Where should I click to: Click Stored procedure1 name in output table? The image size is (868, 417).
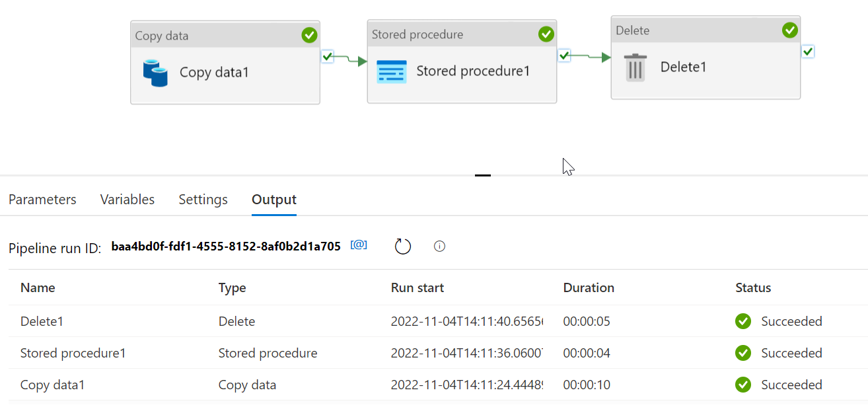[73, 353]
